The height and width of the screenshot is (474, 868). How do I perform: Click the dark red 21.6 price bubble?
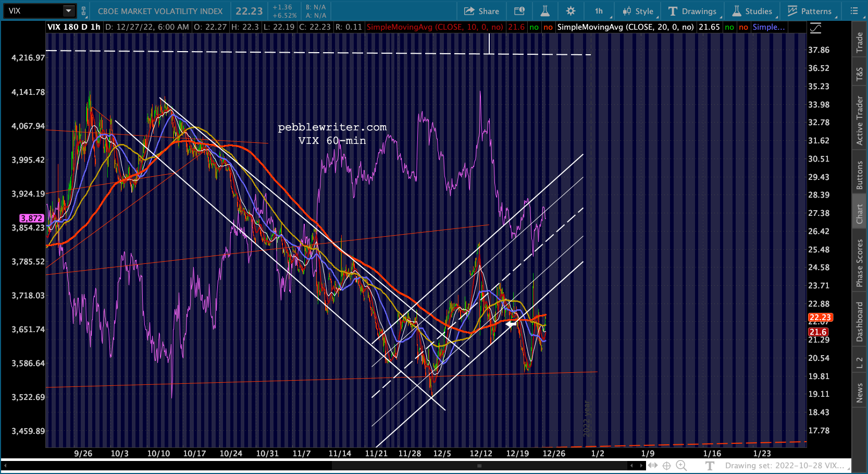click(x=818, y=332)
